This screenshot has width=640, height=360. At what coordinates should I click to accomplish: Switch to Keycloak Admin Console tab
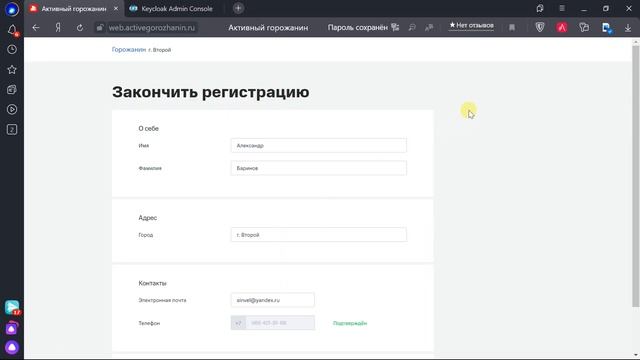[x=177, y=9]
